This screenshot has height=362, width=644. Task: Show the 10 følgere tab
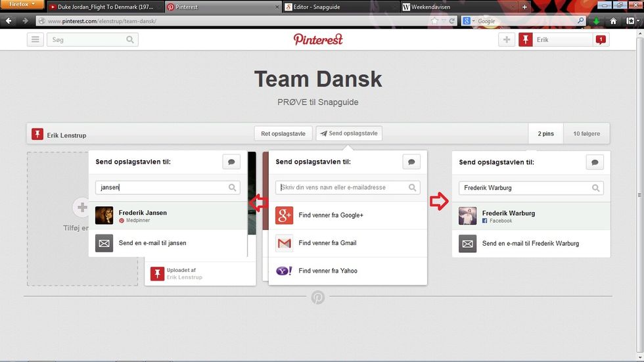586,133
